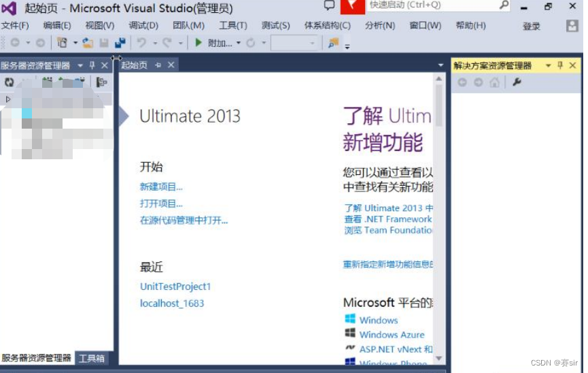This screenshot has width=588, height=373.
Task: Switch to the 工具箱 bottom tab
Action: [92, 358]
